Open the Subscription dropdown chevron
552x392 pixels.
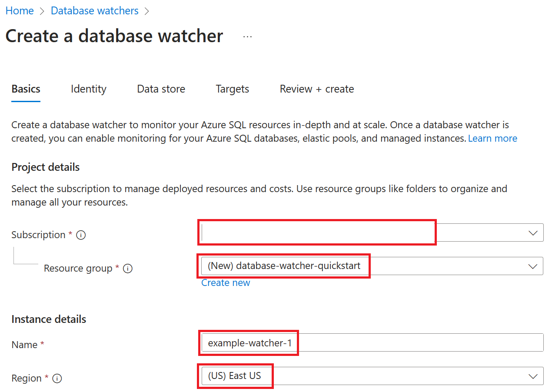tap(533, 233)
